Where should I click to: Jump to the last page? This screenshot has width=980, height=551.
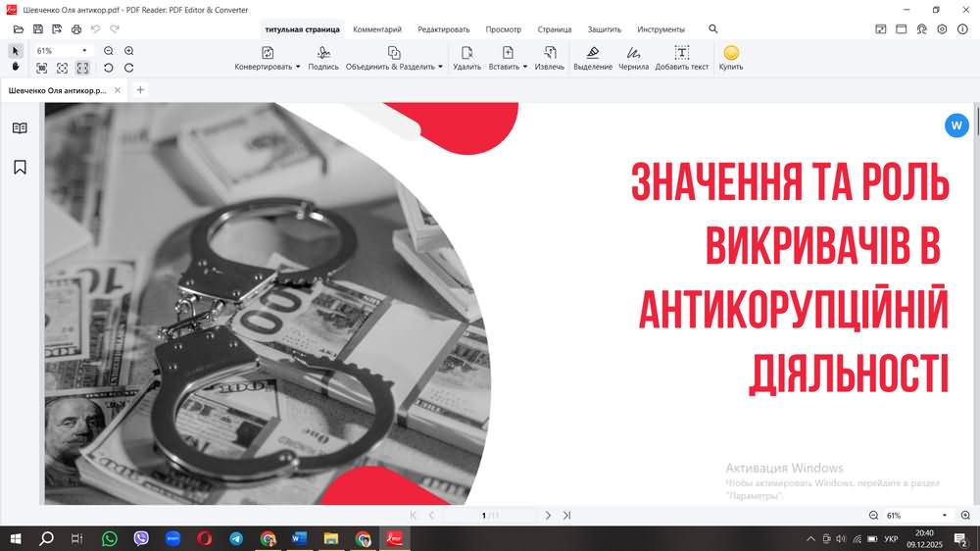(566, 516)
